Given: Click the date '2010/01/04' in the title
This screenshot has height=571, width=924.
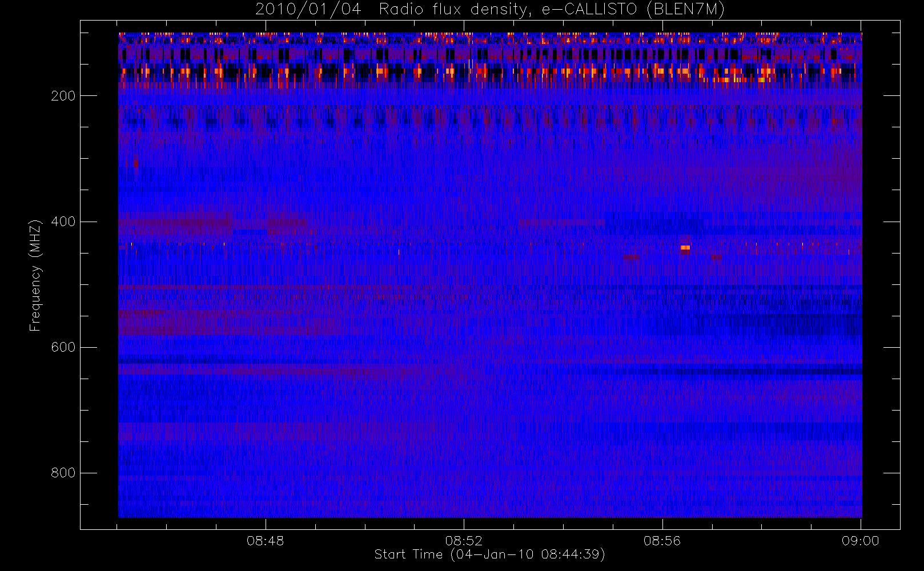Looking at the screenshot, I should (308, 10).
